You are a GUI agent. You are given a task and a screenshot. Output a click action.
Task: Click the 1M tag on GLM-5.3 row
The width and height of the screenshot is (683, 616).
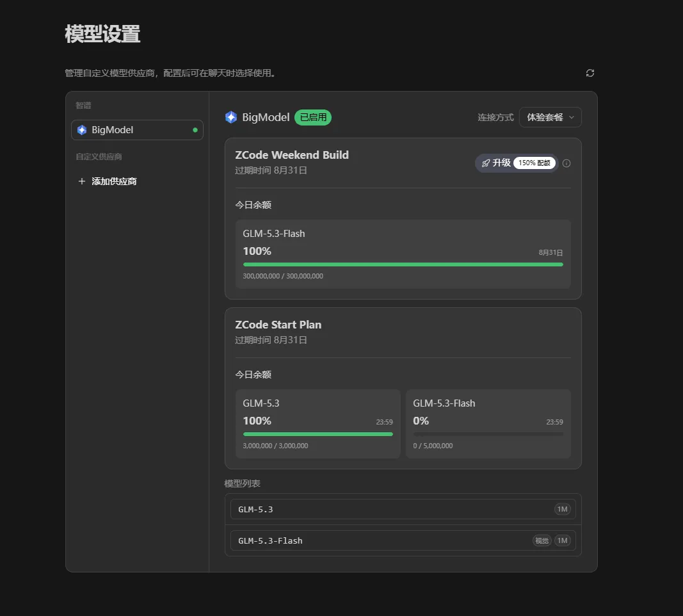pyautogui.click(x=563, y=509)
